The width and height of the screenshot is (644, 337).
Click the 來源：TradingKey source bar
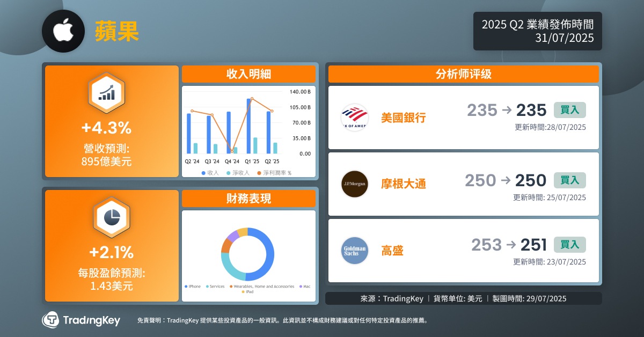(464, 298)
